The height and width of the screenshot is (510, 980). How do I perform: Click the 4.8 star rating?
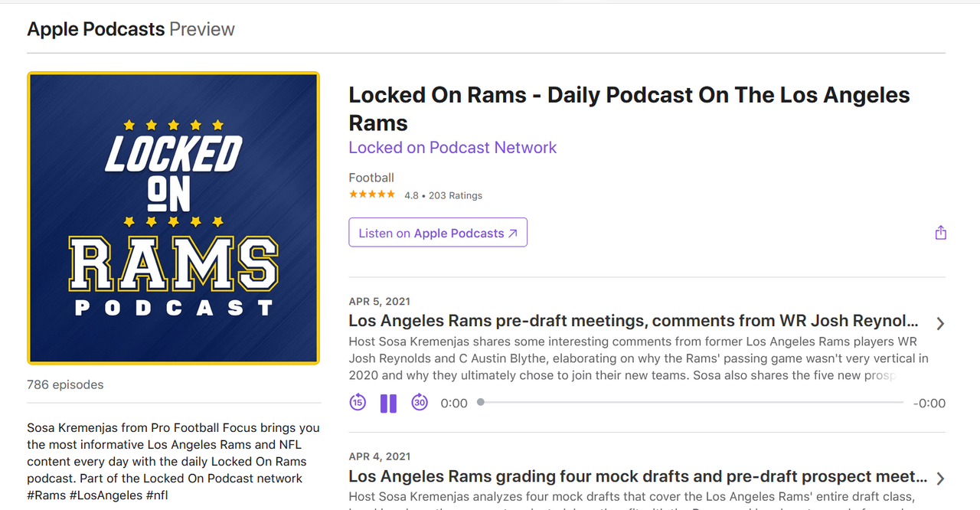(x=372, y=195)
